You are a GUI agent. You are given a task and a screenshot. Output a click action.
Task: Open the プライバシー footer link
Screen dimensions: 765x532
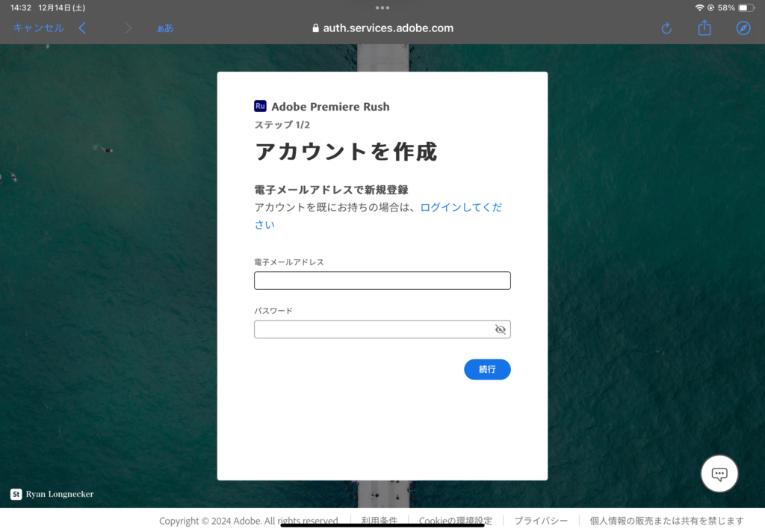tap(540, 521)
